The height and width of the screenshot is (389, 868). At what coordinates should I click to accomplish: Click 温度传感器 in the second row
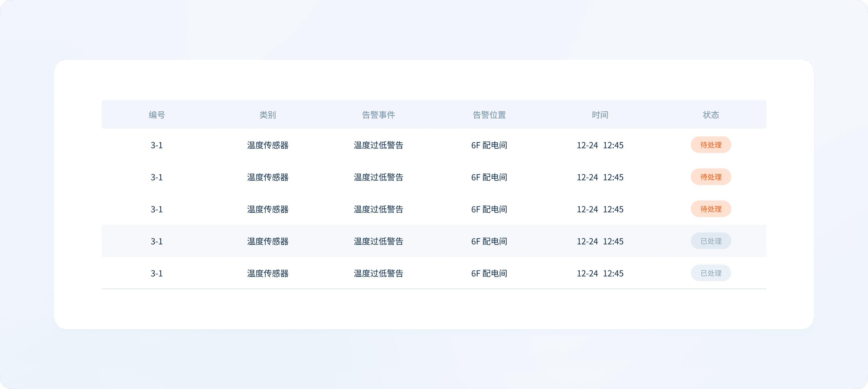coord(268,177)
